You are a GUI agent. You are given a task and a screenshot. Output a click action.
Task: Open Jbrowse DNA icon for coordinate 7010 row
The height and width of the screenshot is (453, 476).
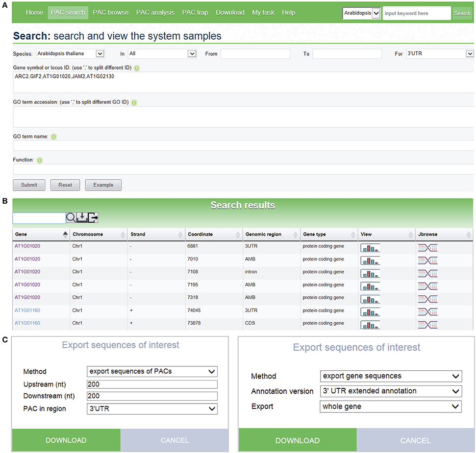(x=428, y=261)
